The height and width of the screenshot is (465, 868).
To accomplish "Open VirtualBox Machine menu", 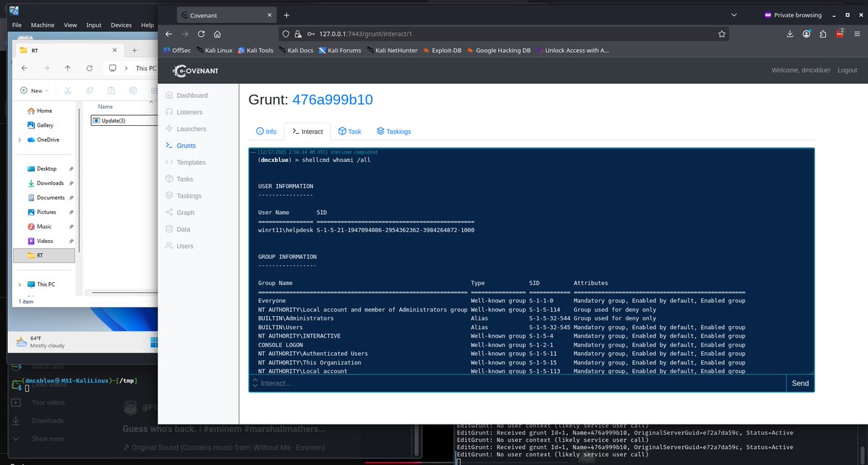I will pos(44,25).
